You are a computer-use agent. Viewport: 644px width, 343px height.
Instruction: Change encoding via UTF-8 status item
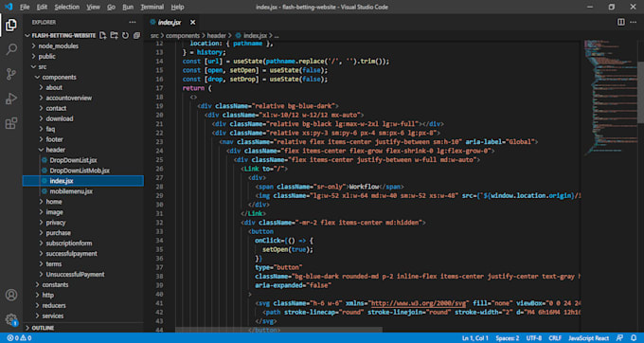(x=534, y=338)
